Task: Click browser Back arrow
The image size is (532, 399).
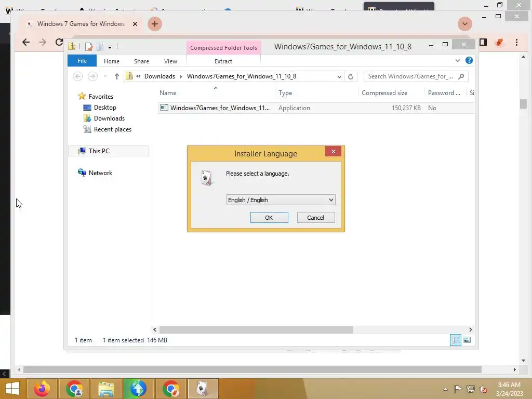Action: coord(26,42)
